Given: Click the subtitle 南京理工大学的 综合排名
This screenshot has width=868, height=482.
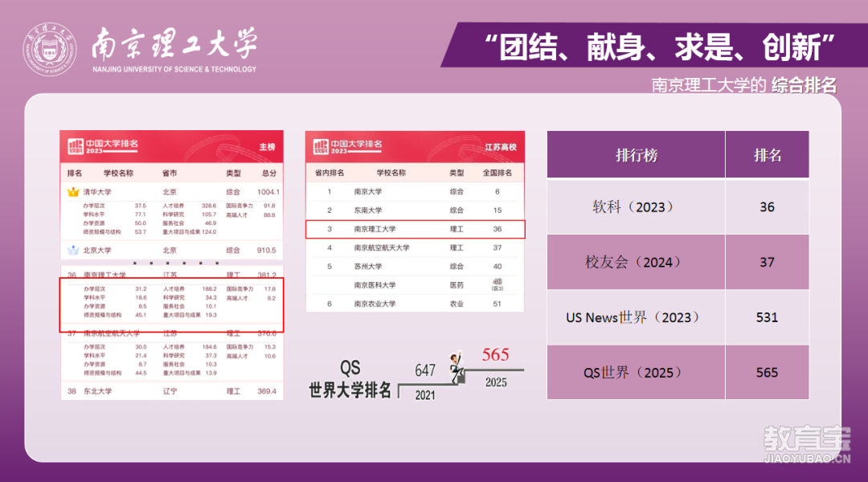Looking at the screenshot, I should (743, 85).
